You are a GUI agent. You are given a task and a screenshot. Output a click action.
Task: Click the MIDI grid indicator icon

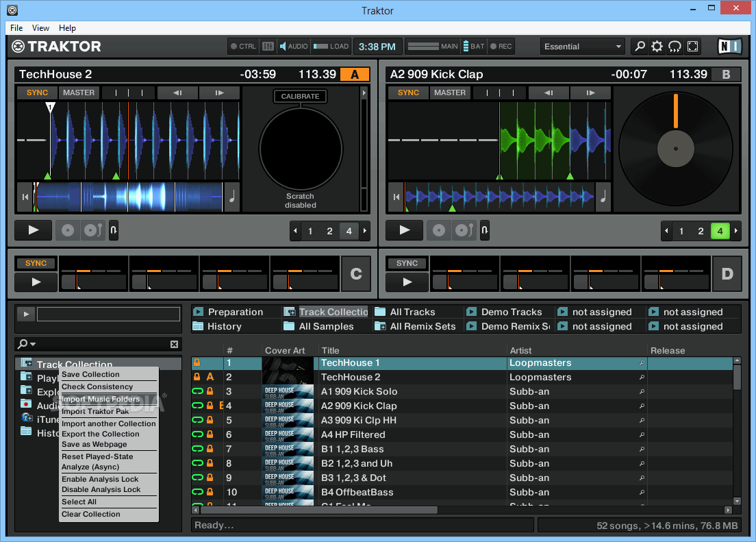tap(268, 47)
